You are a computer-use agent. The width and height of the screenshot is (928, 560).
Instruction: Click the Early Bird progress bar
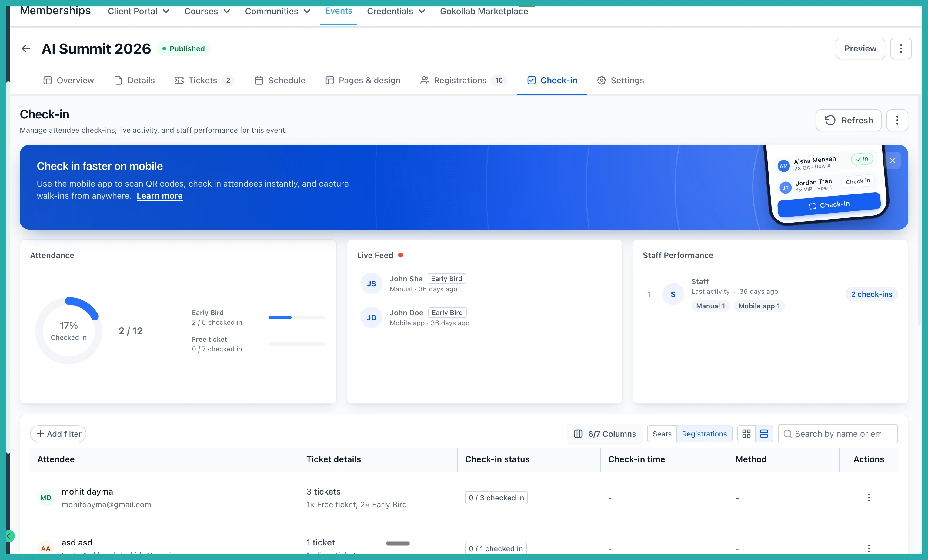297,317
